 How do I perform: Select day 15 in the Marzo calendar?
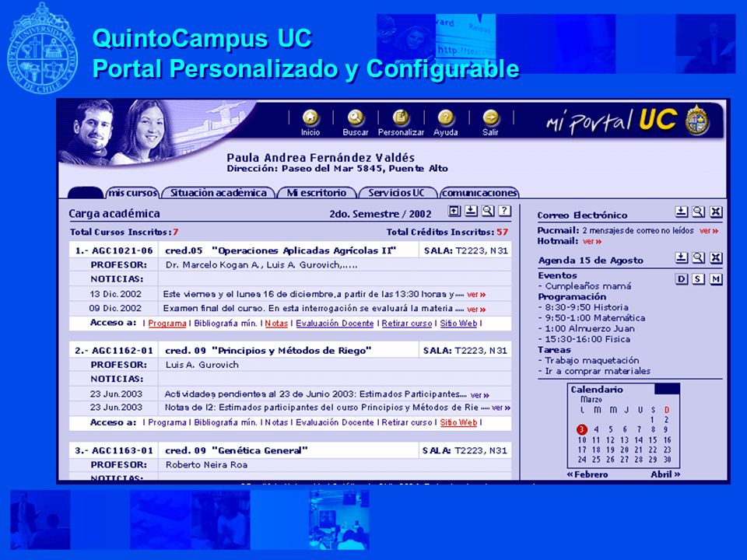(x=653, y=440)
